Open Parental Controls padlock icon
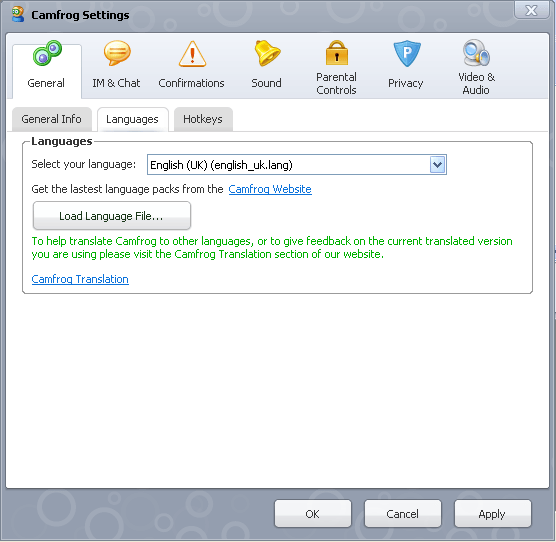556x542 pixels. pos(337,52)
